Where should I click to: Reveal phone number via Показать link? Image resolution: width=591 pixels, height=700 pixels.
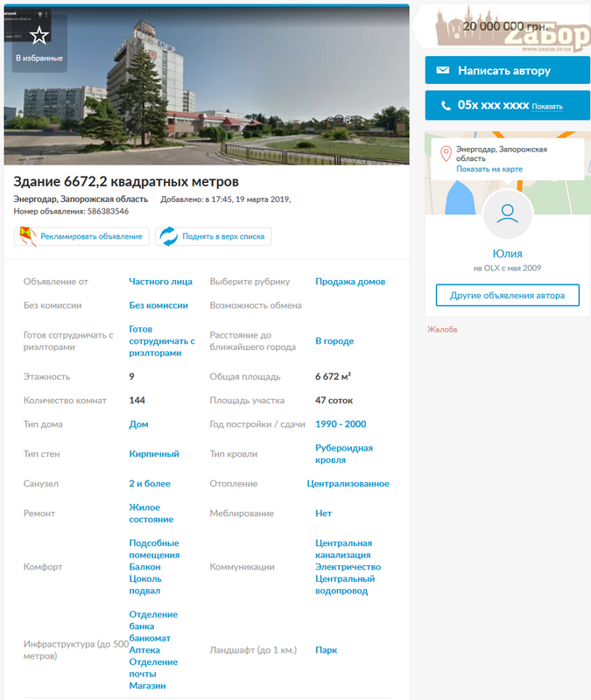(x=546, y=107)
